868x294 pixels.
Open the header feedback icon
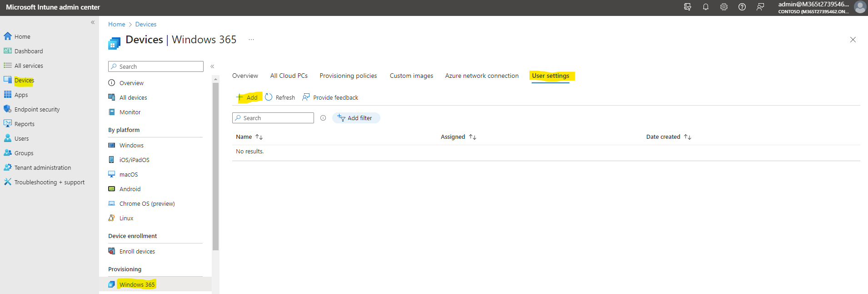(760, 7)
